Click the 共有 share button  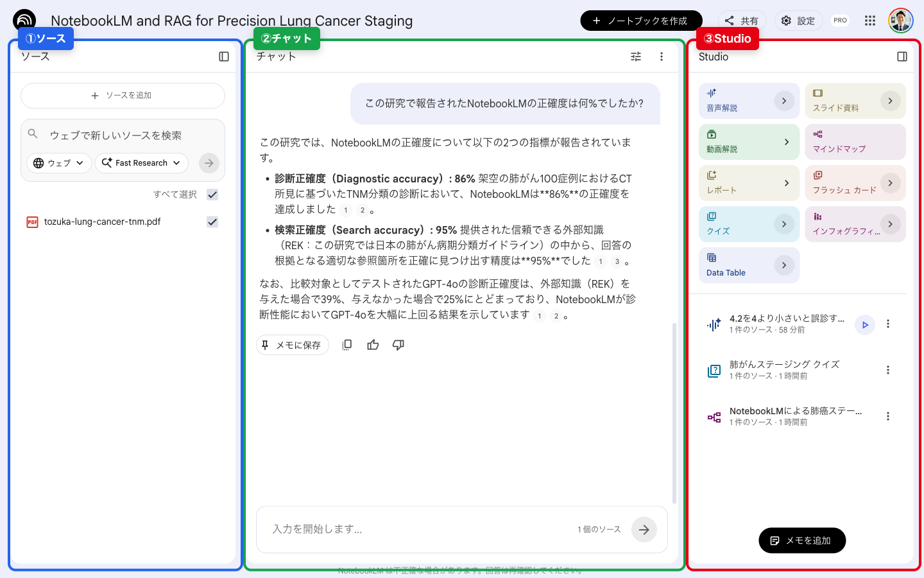(742, 21)
